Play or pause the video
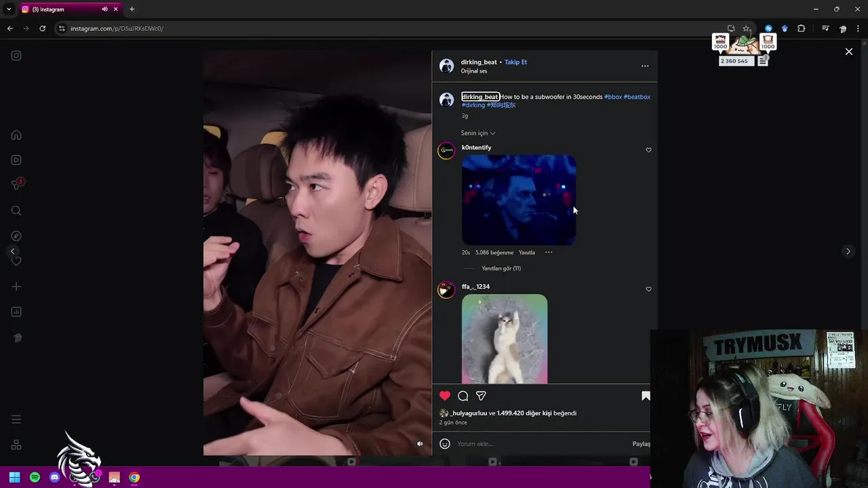This screenshot has height=488, width=868. point(317,252)
